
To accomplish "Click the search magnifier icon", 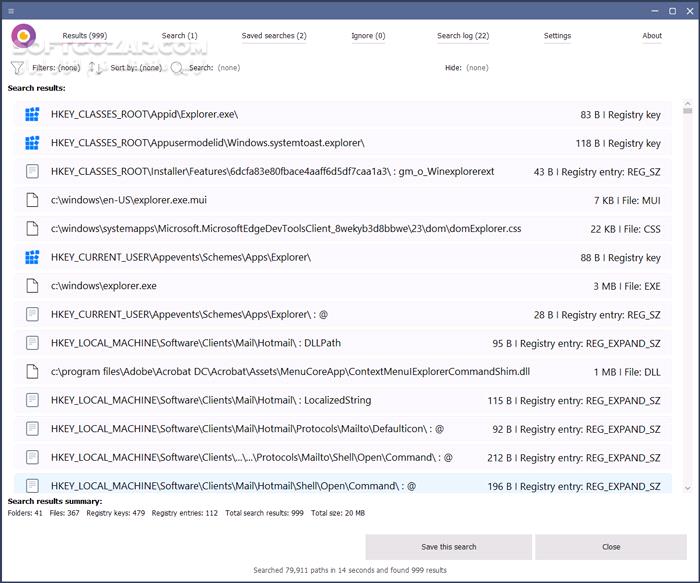I will point(177,68).
